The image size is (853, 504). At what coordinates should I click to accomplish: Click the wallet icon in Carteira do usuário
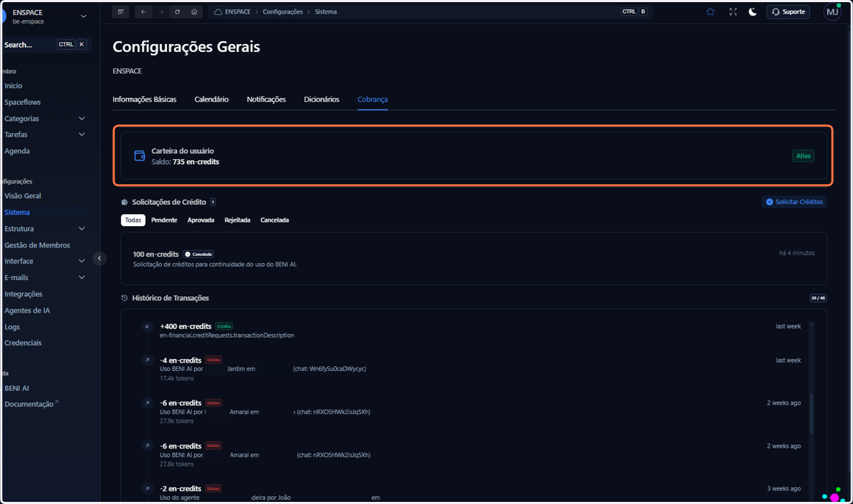(x=140, y=156)
